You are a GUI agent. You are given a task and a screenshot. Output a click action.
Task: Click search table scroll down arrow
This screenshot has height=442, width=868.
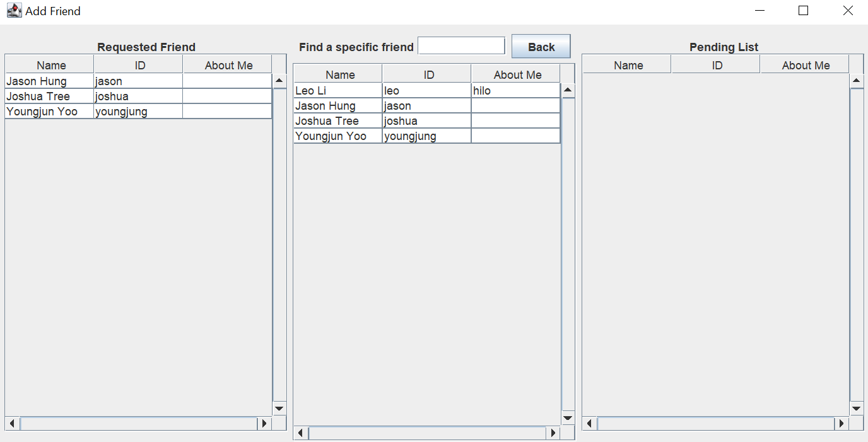[568, 418]
